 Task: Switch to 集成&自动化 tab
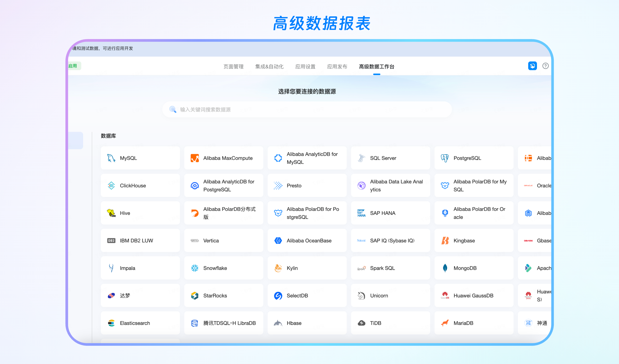269,67
